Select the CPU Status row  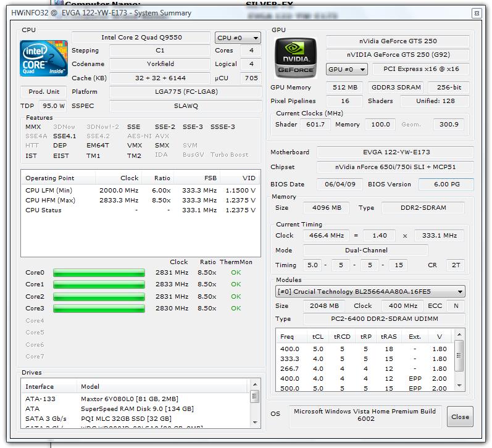(x=140, y=210)
